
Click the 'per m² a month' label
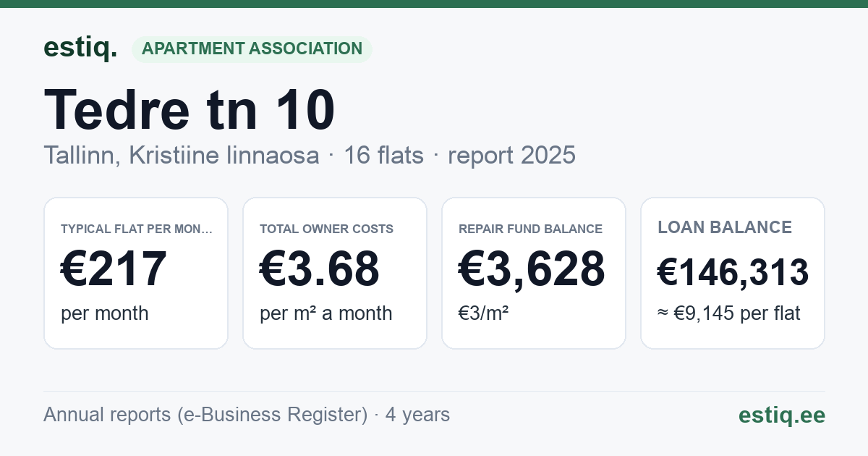click(x=326, y=313)
